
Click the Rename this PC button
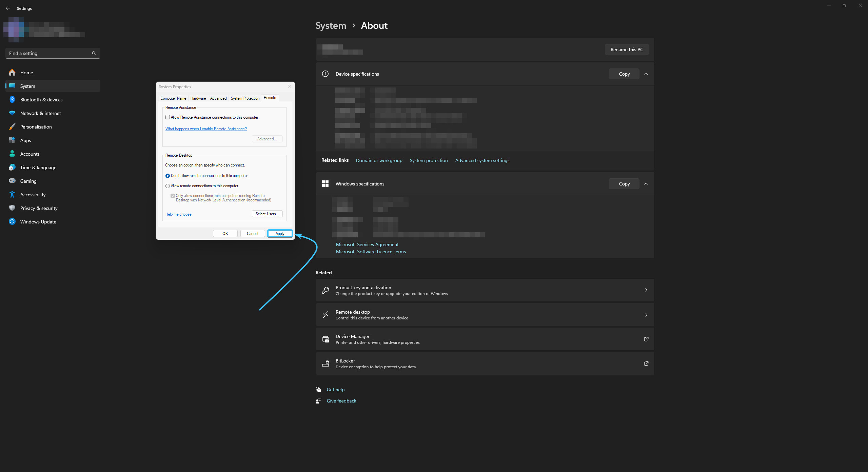coord(627,50)
